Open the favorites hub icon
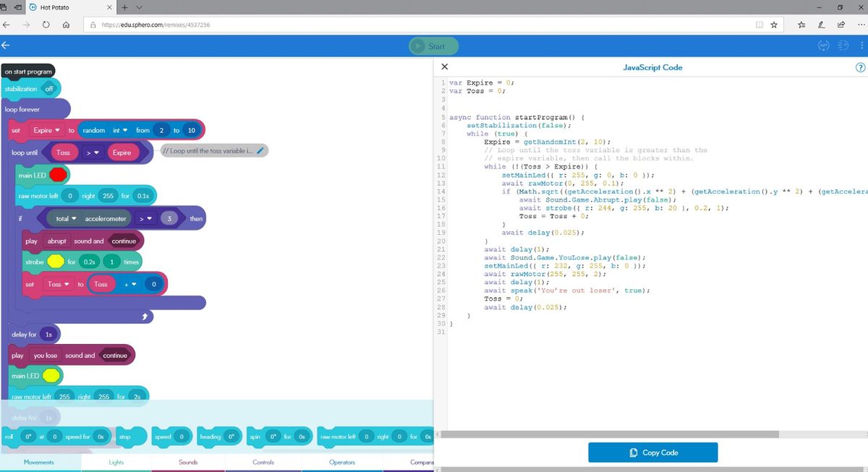Screen dimensions: 868x472 point(801,25)
